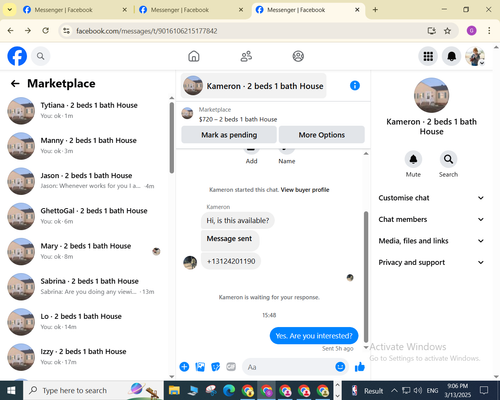
Task: Open Jason conversation
Action: tap(87, 181)
